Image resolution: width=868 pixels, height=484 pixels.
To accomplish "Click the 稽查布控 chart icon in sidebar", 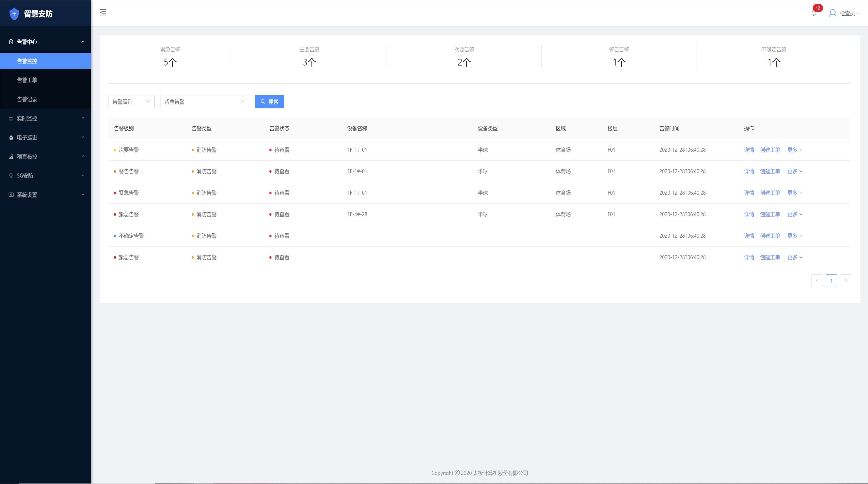I will pyautogui.click(x=11, y=157).
